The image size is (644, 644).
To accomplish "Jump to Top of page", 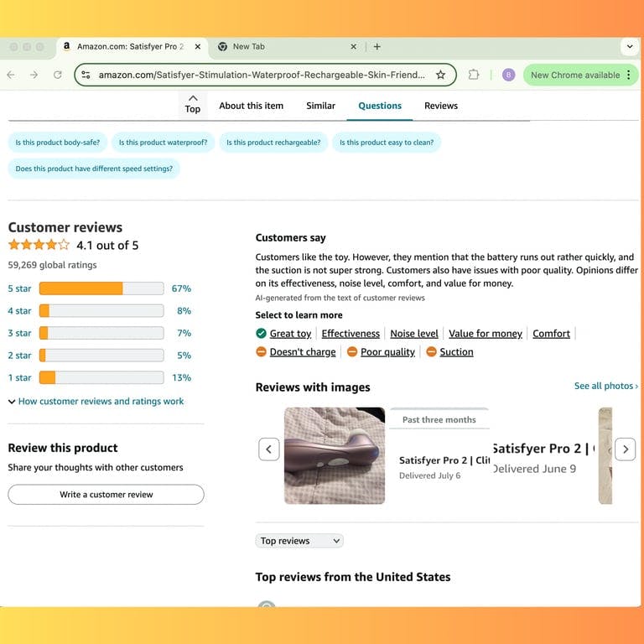I will coord(193,104).
